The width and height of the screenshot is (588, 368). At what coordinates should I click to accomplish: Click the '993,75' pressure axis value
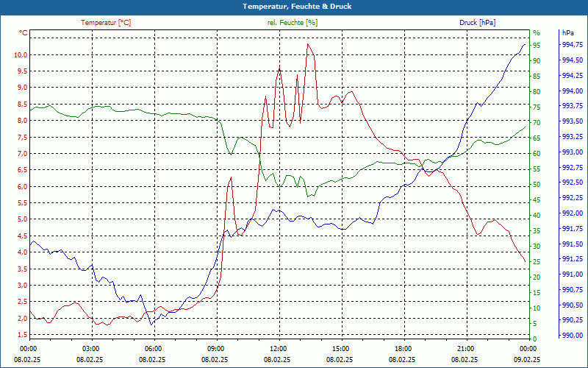[573, 106]
